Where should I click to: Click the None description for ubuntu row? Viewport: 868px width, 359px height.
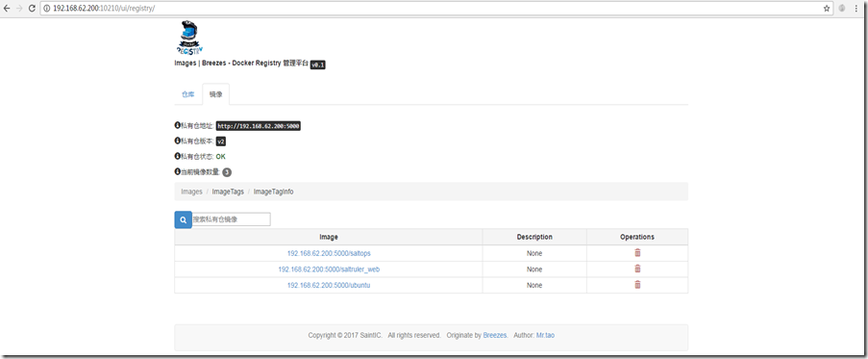(534, 285)
